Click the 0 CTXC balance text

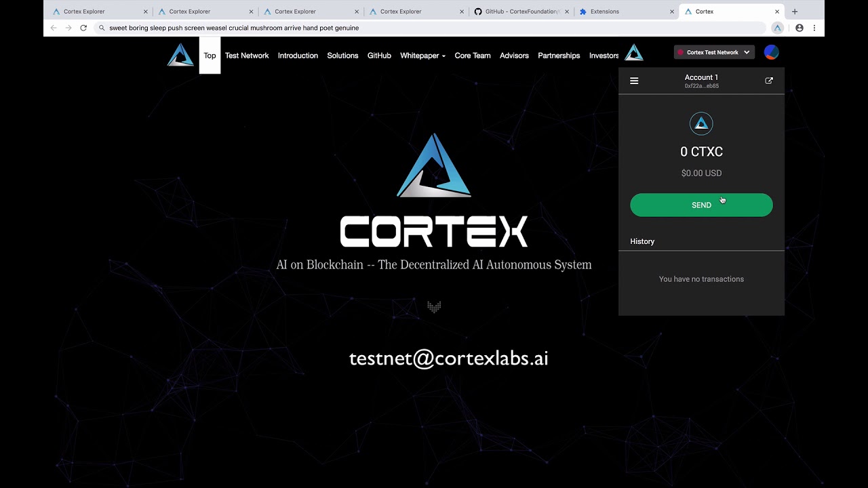701,152
